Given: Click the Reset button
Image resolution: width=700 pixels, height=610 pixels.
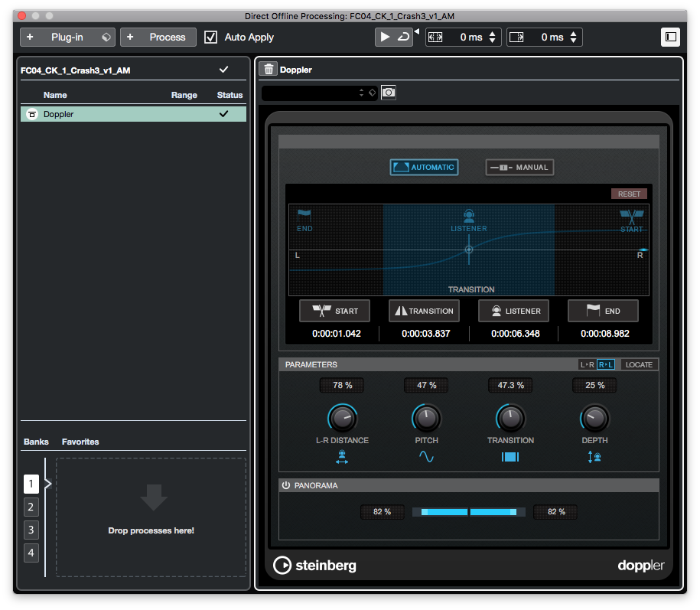Looking at the screenshot, I should [x=629, y=194].
